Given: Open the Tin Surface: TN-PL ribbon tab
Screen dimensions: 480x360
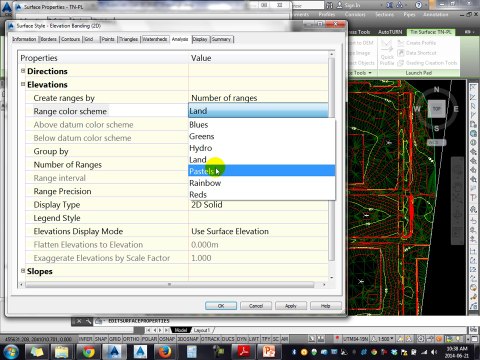Looking at the screenshot, I should coord(431,32).
